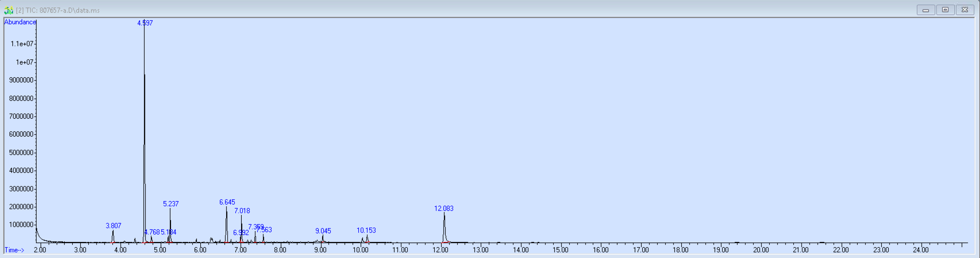Select the 10.153 peak label
This screenshot has height=258, width=980.
tap(366, 230)
